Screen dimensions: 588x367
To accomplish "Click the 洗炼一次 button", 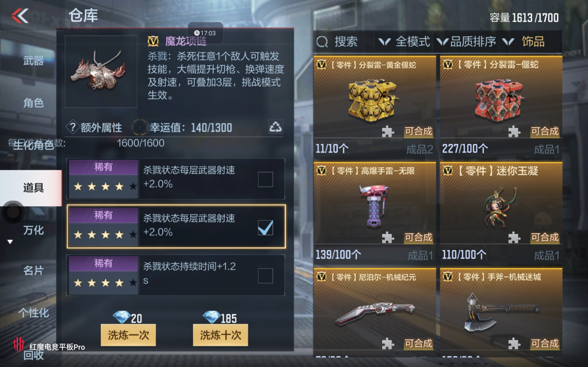I will 128,335.
